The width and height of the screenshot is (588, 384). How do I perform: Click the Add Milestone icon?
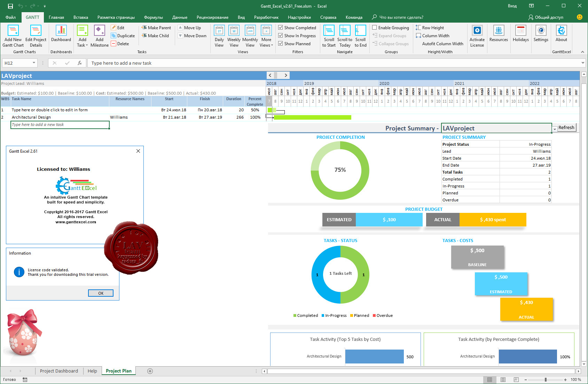tap(100, 36)
